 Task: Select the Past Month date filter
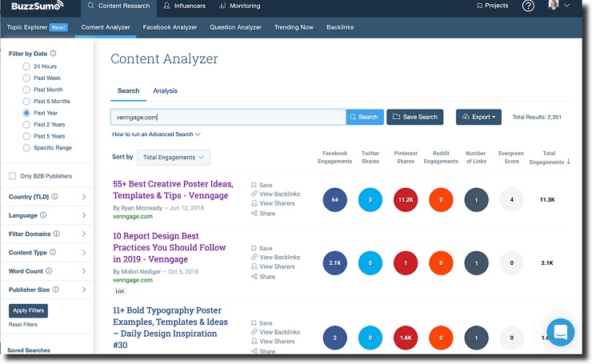click(x=26, y=90)
